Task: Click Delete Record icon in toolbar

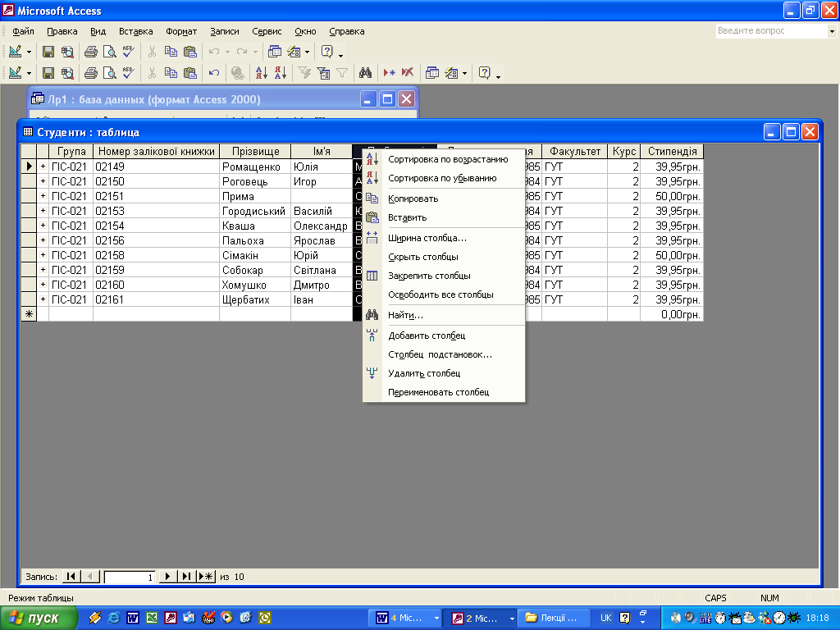Action: coord(408,72)
